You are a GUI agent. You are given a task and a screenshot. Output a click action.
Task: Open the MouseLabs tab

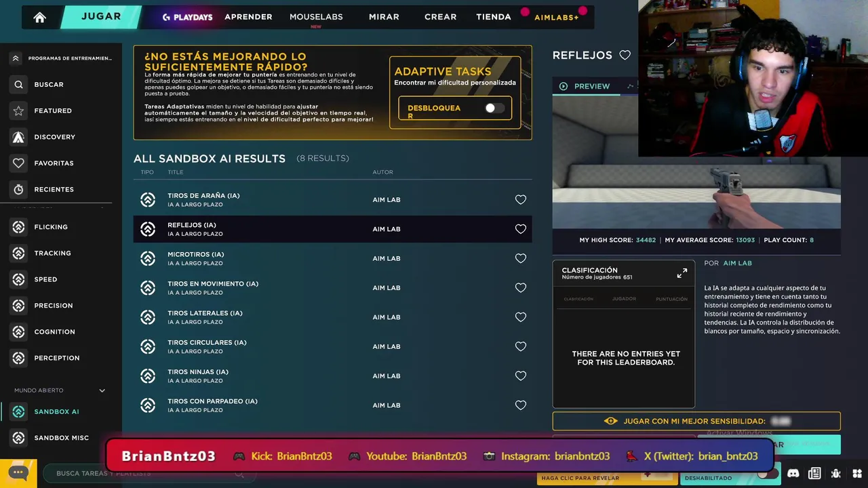coord(316,17)
